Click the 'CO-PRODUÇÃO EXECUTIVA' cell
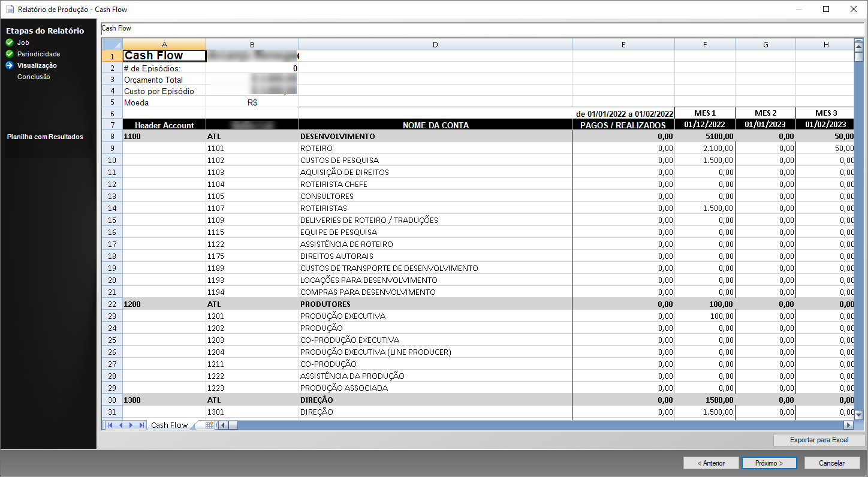This screenshot has width=868, height=477. [x=435, y=340]
